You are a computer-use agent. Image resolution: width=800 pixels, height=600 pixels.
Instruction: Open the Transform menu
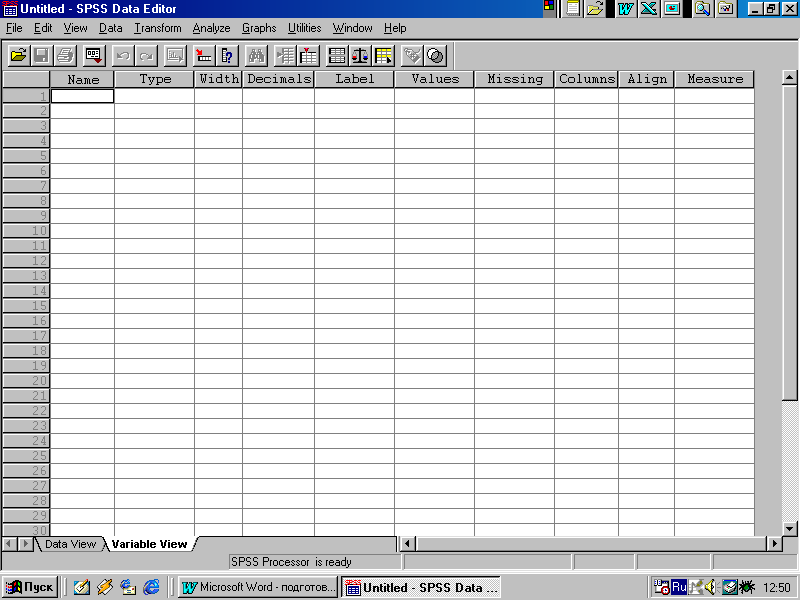158,28
